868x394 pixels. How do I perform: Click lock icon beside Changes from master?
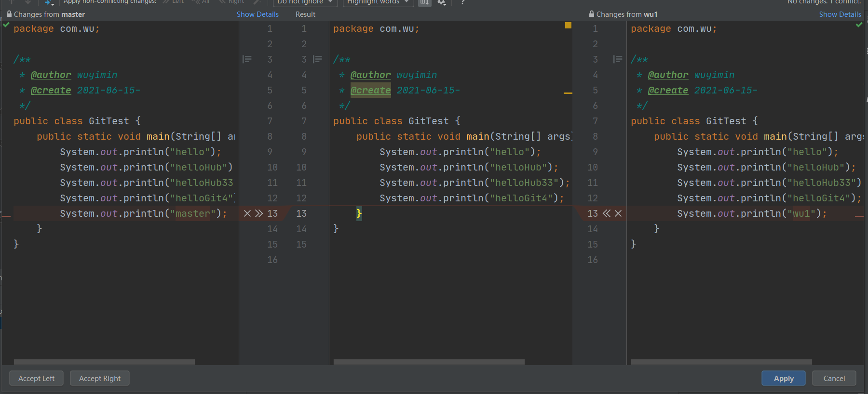point(9,14)
